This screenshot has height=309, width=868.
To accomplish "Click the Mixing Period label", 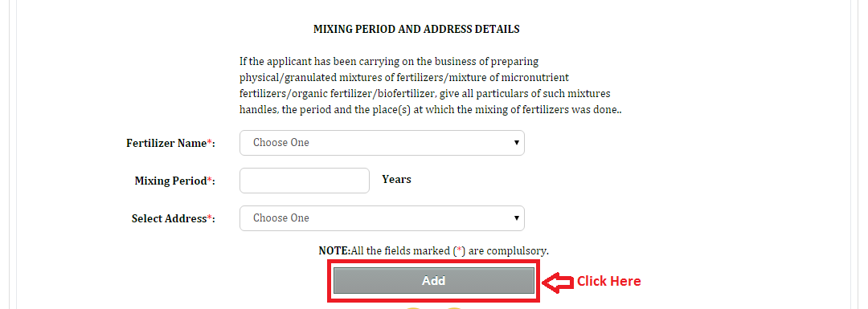I will pos(175,181).
